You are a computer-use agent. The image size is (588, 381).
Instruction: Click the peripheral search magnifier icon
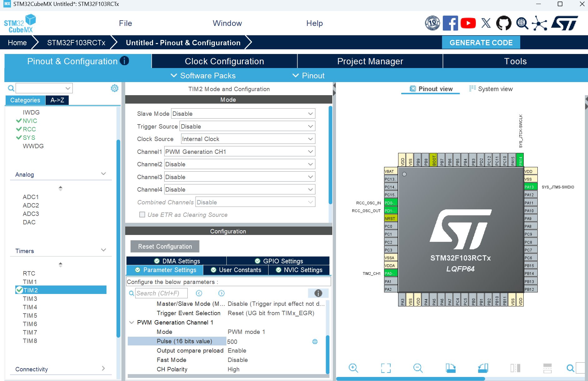[x=11, y=88]
